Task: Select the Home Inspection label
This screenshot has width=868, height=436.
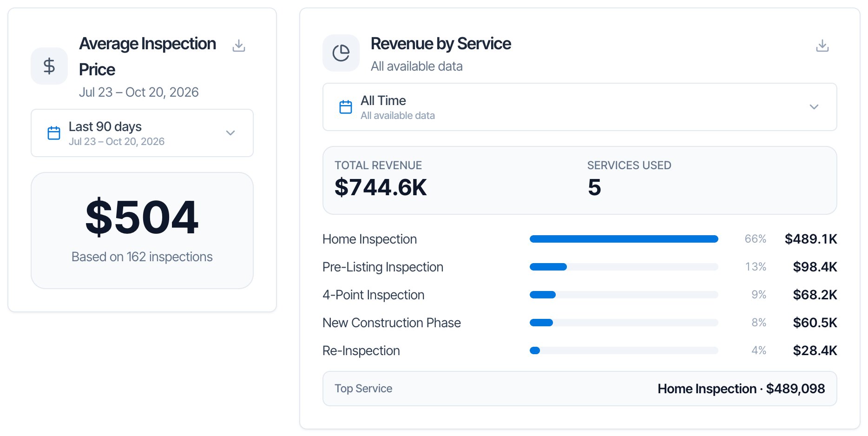Action: [369, 239]
